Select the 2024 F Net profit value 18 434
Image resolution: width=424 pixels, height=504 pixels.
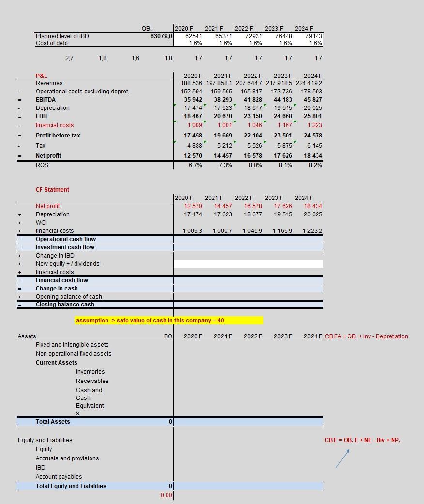[x=314, y=155]
